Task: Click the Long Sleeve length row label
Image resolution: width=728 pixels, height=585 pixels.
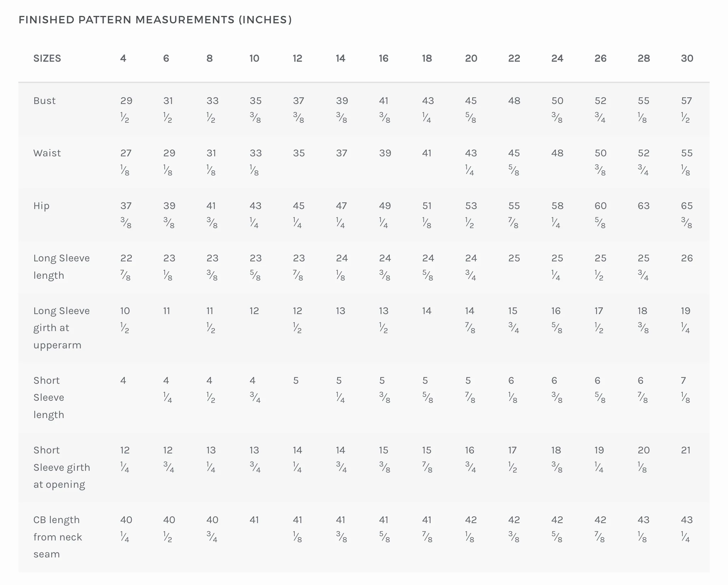Action: coord(61,267)
